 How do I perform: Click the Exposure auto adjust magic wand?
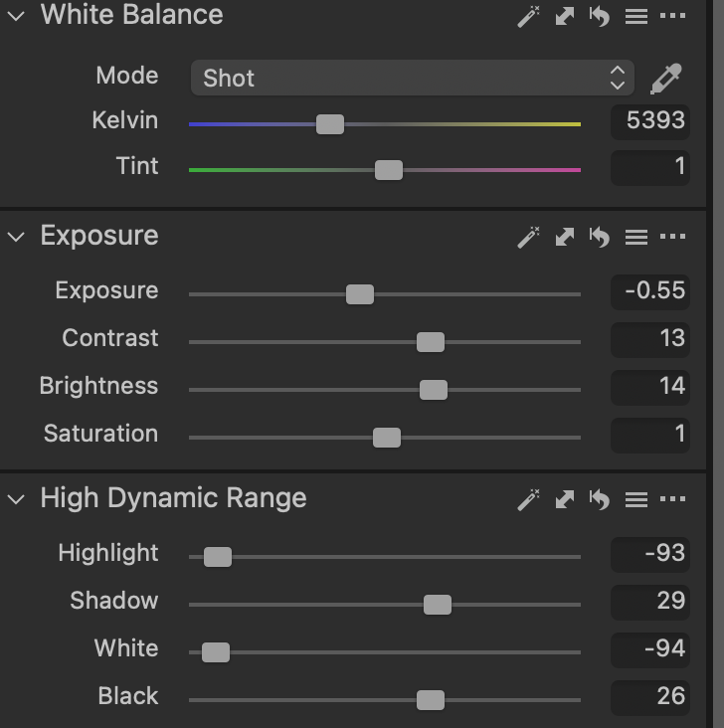528,237
